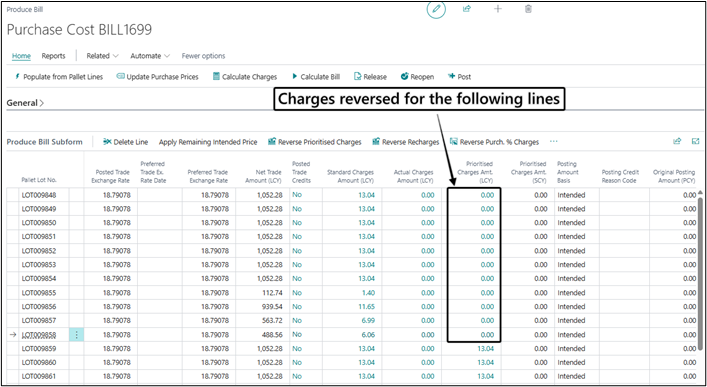
Task: Select pallet lot LOT009851
Action: pyautogui.click(x=39, y=236)
